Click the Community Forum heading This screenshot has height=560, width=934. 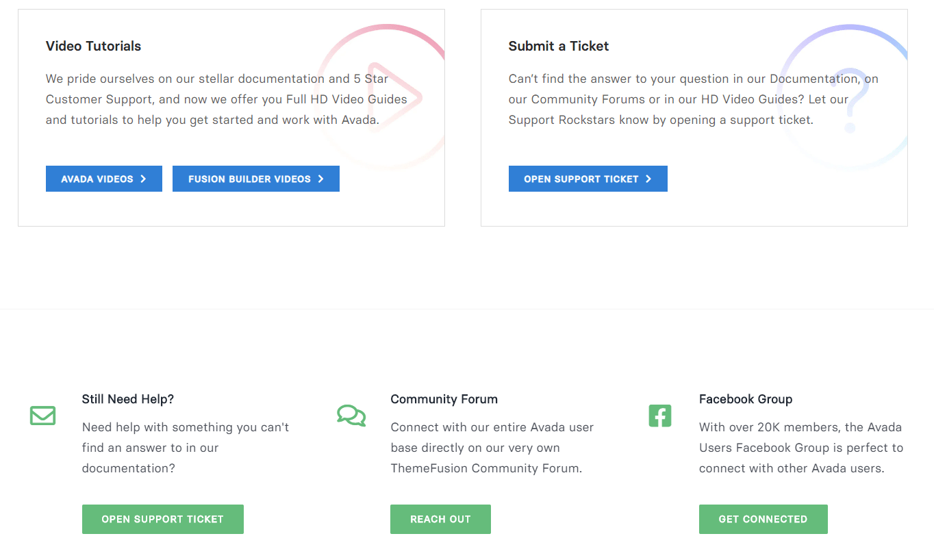click(x=444, y=399)
